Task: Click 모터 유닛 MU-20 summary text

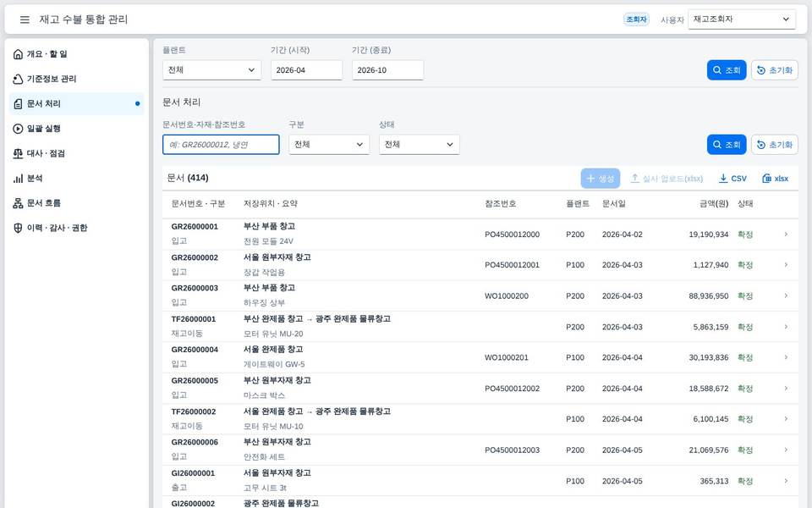Action: pyautogui.click(x=273, y=334)
